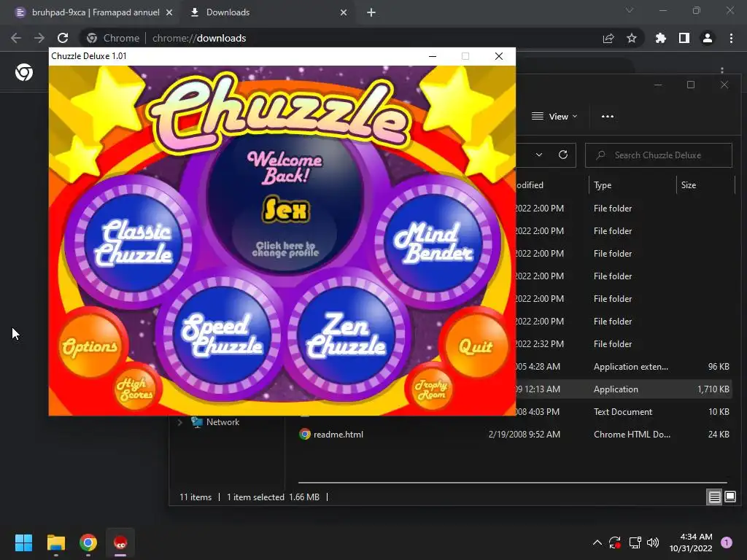This screenshot has height=560, width=747.
Task: Go back in Chrome history
Action: click(x=16, y=38)
